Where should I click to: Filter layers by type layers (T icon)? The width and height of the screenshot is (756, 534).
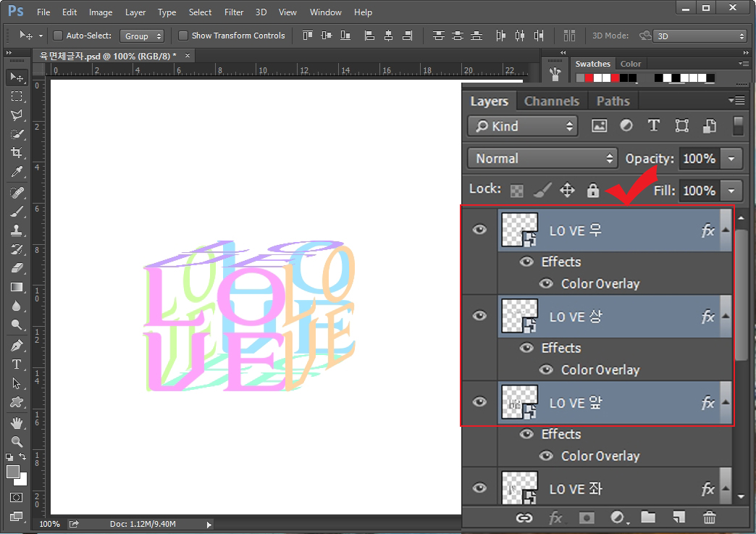click(653, 126)
